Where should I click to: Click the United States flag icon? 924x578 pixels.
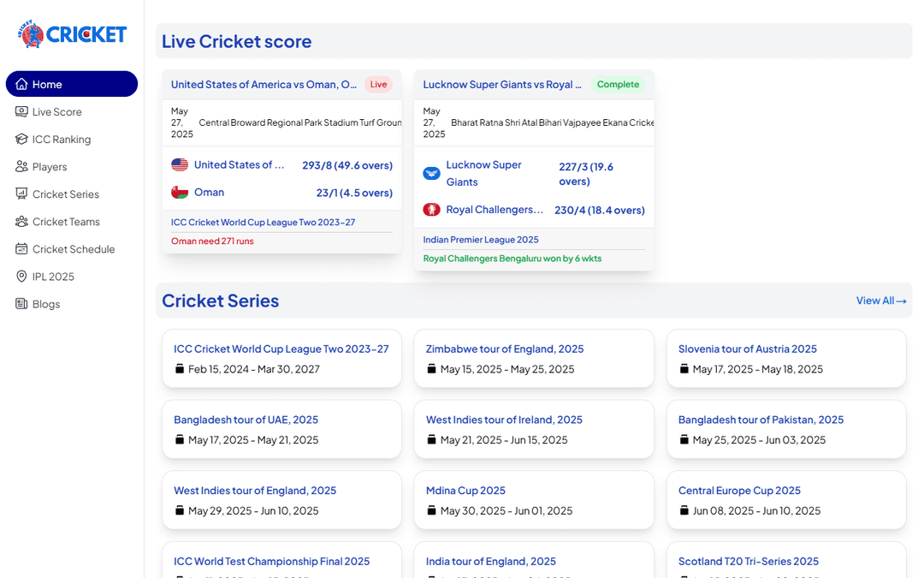(x=180, y=164)
